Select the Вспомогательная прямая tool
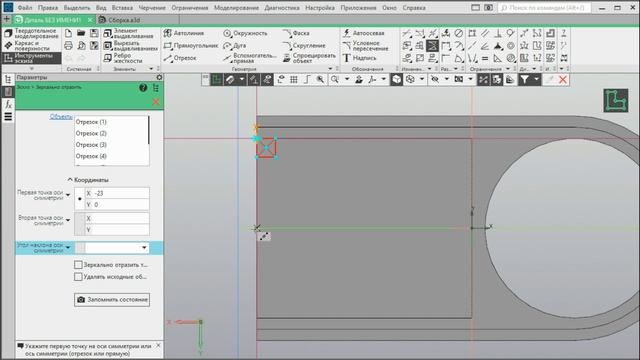Screen dimensions: 640x360 250,58
